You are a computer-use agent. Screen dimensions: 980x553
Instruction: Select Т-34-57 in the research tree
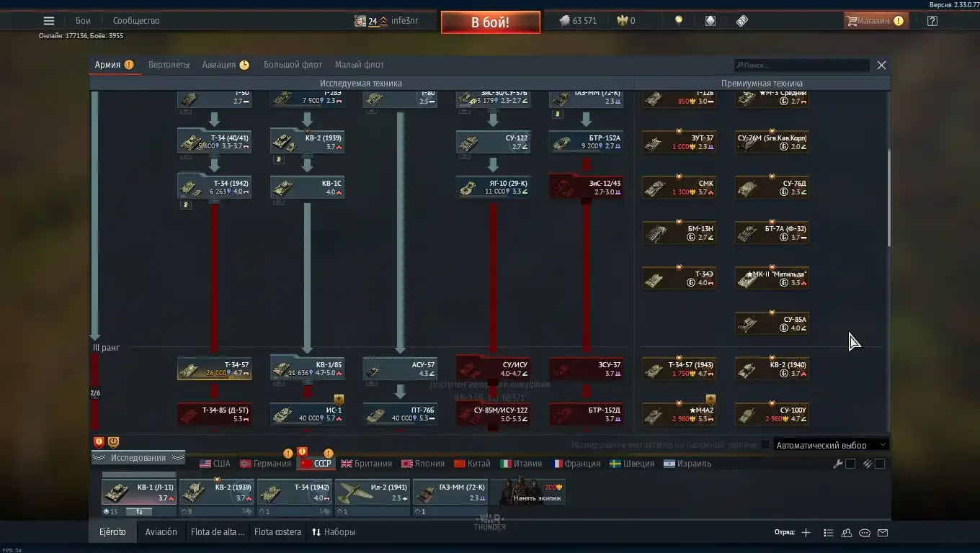tap(214, 369)
